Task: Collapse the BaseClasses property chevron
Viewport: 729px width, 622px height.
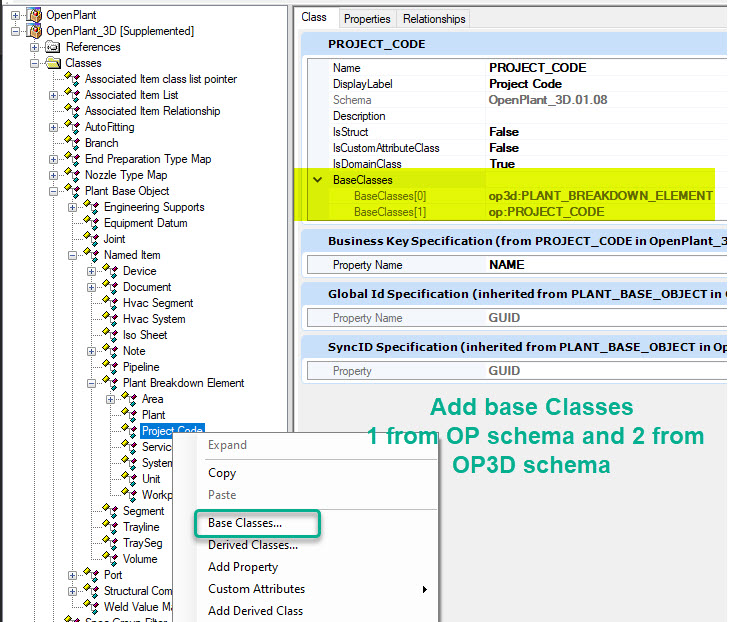Action: click(318, 180)
